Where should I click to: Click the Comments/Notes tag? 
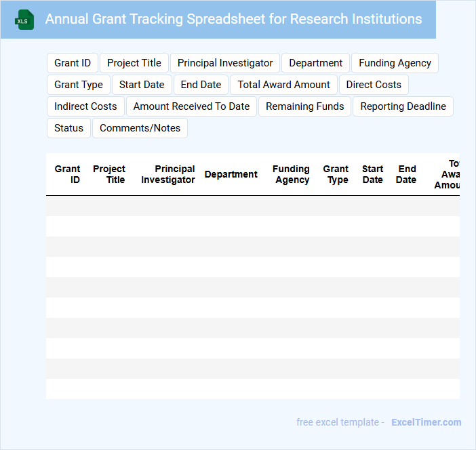tap(140, 128)
